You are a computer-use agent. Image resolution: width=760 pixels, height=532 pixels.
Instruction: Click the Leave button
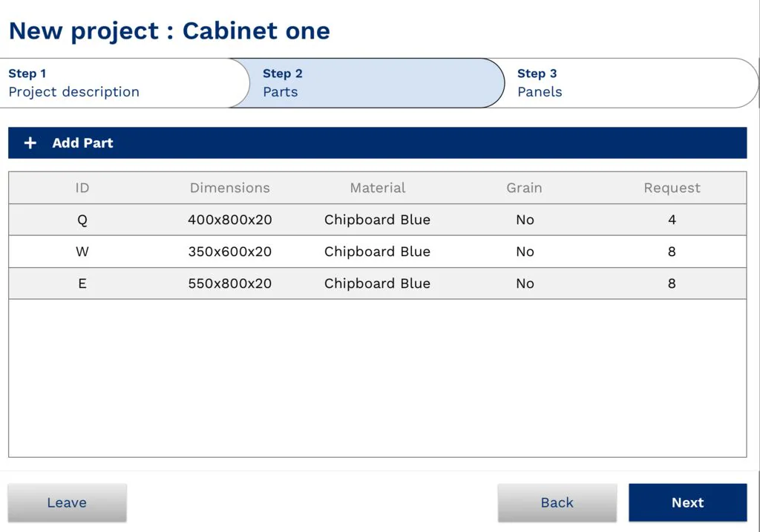(67, 502)
